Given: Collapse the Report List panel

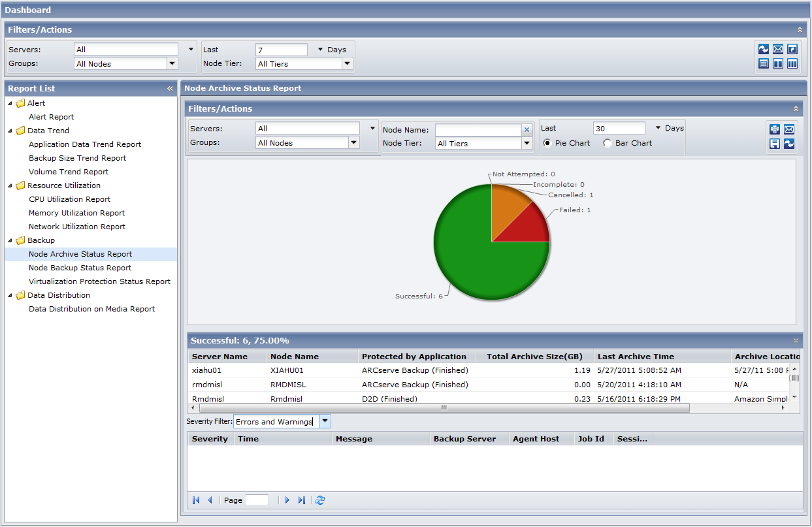Looking at the screenshot, I should coord(170,89).
